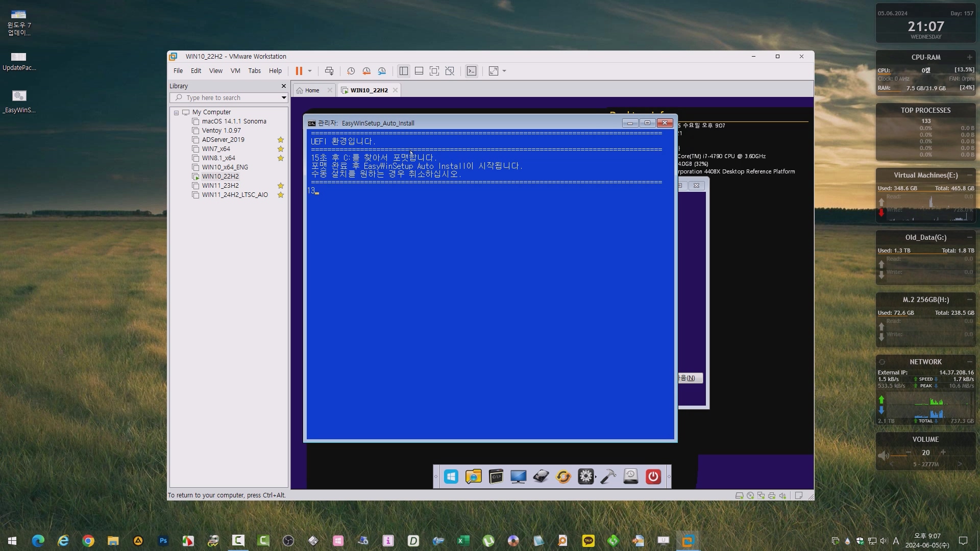Click the library search input field
The width and height of the screenshot is (980, 551).
[230, 97]
